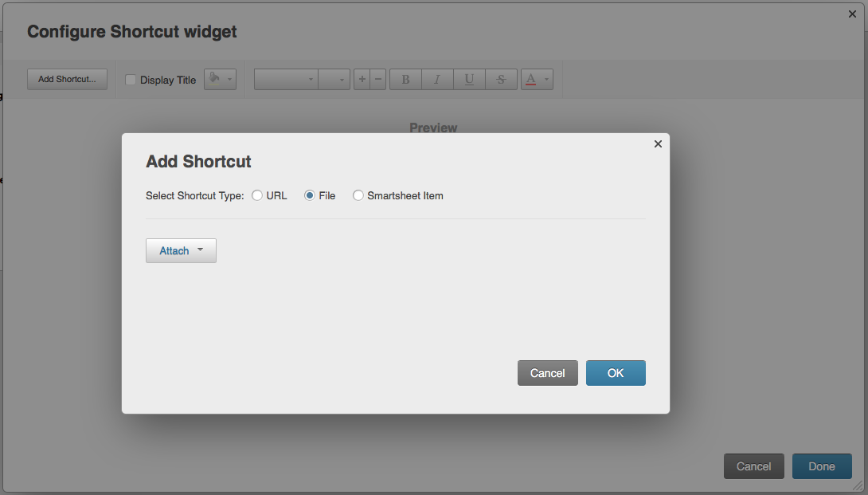868x495 pixels.
Task: Confirm with the OK button
Action: 616,373
